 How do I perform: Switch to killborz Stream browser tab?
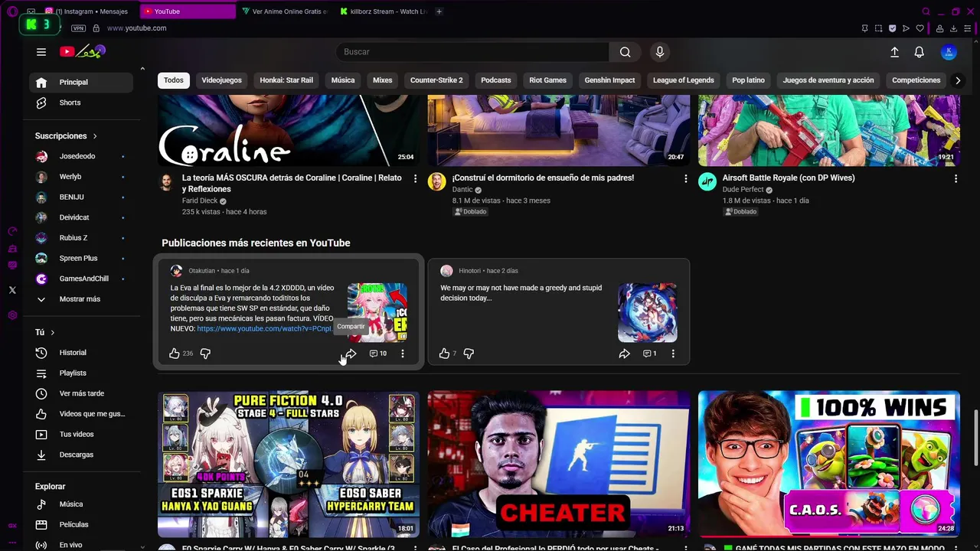[384, 11]
